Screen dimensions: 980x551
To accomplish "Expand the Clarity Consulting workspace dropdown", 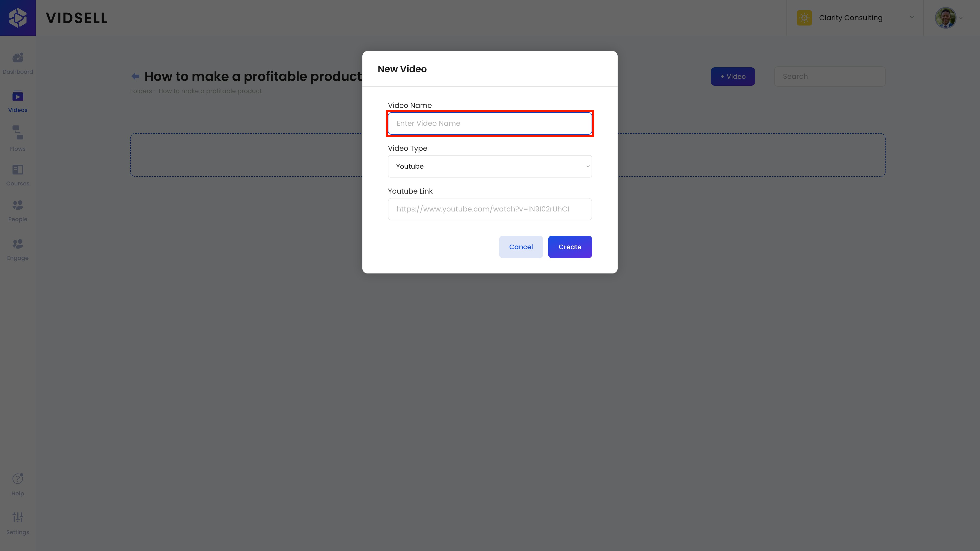I will [854, 18].
